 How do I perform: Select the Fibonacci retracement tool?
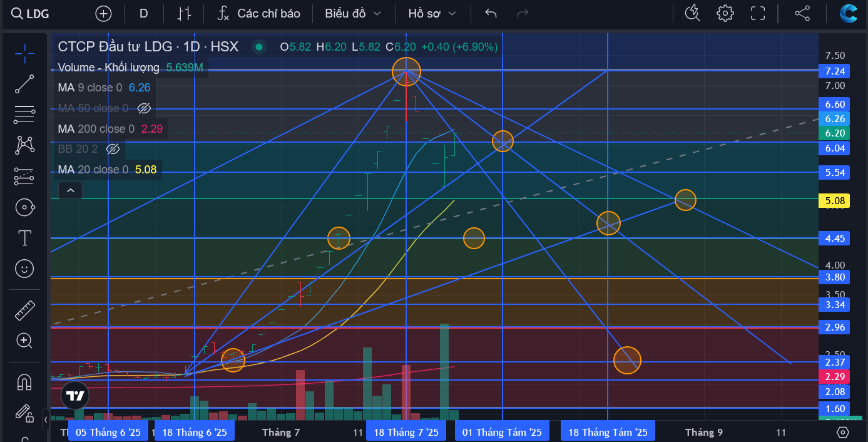click(x=24, y=115)
